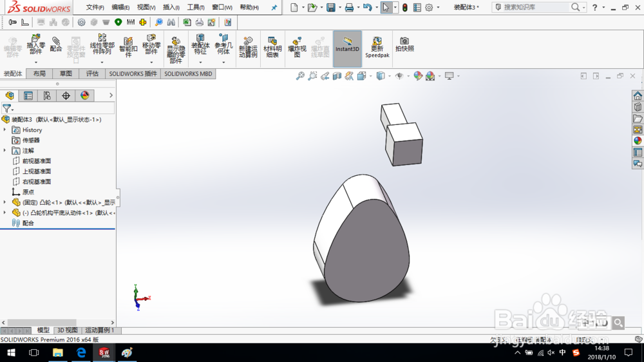
Task: Open the Design Library icon in task pane
Action: pos(638,107)
